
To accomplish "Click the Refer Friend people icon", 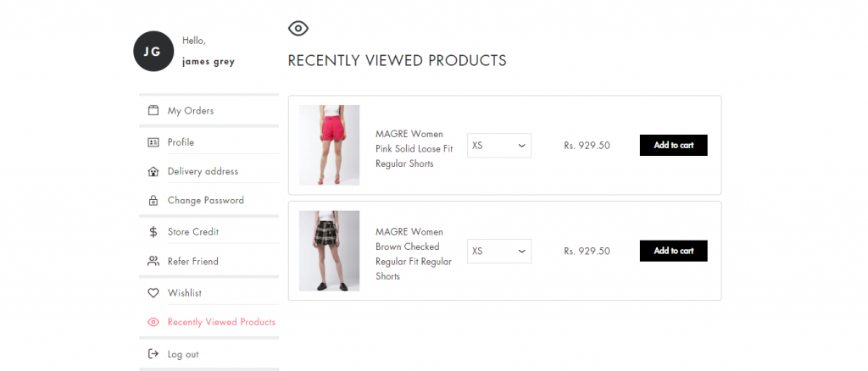I will (153, 261).
